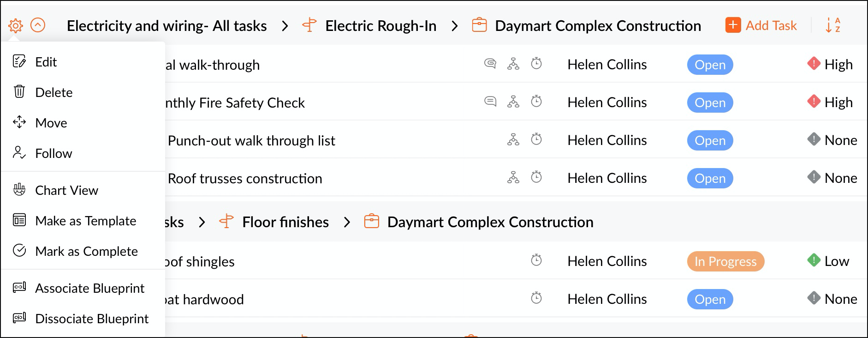Click the orange settings gear icon

coord(16,25)
